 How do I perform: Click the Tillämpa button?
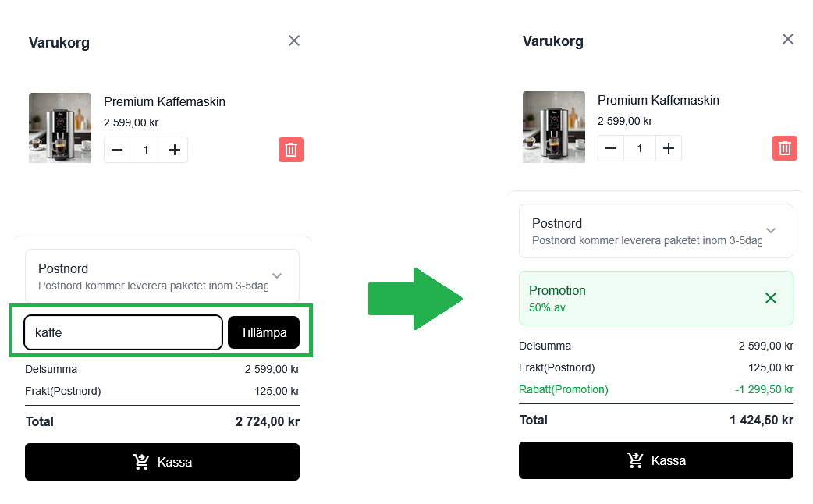click(264, 332)
